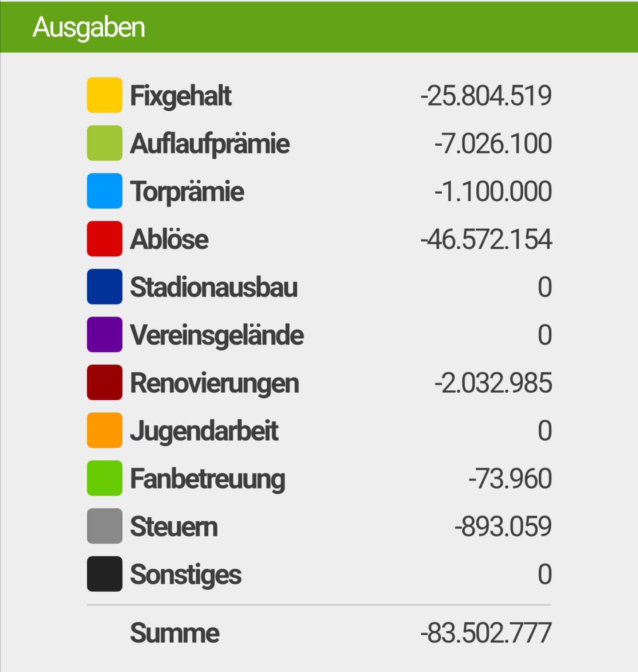Click the Fanbetreuung value -73.960

coord(510,479)
